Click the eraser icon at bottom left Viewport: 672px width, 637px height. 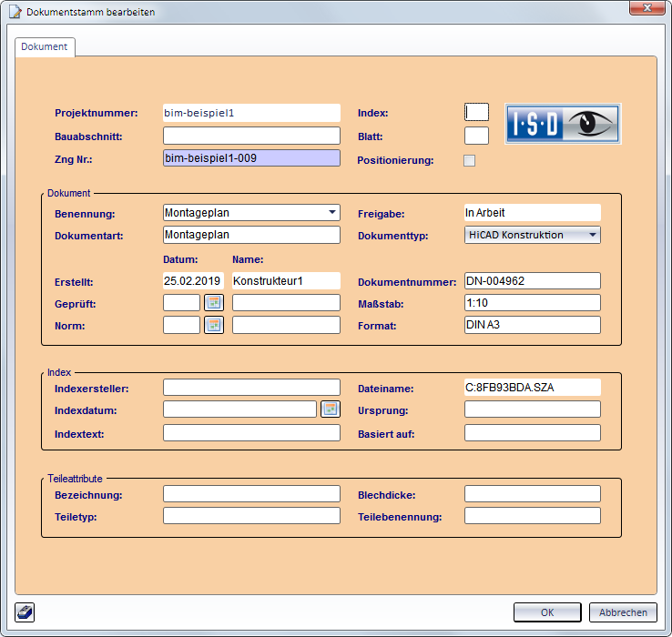coord(25,612)
